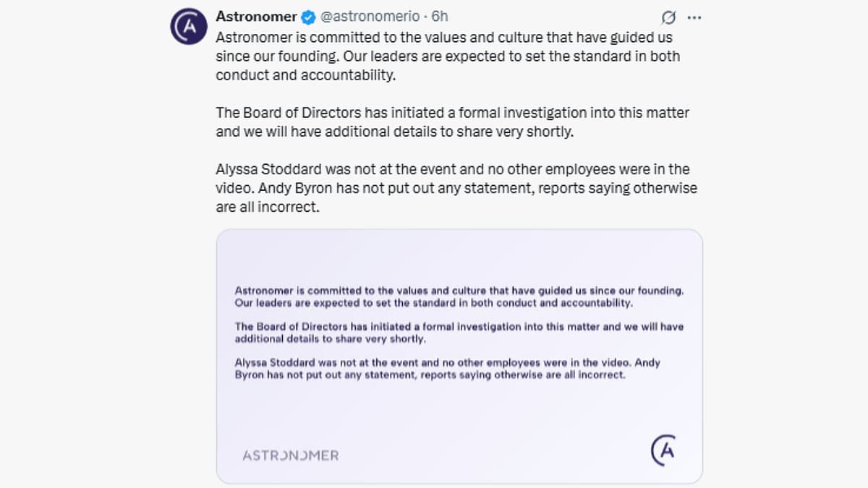Image resolution: width=868 pixels, height=488 pixels.
Task: Open the Grok icon on the post
Action: click(668, 17)
